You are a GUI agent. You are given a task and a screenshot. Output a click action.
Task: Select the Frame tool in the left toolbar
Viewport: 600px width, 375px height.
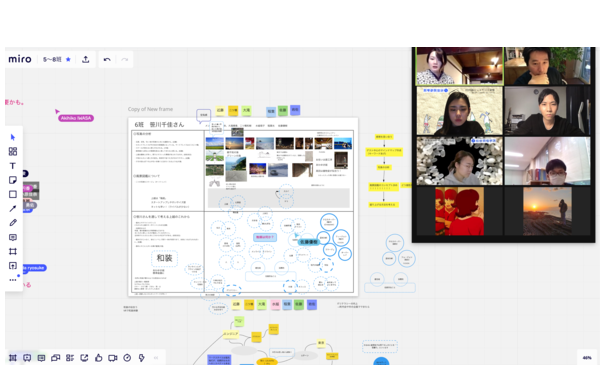coord(13,251)
